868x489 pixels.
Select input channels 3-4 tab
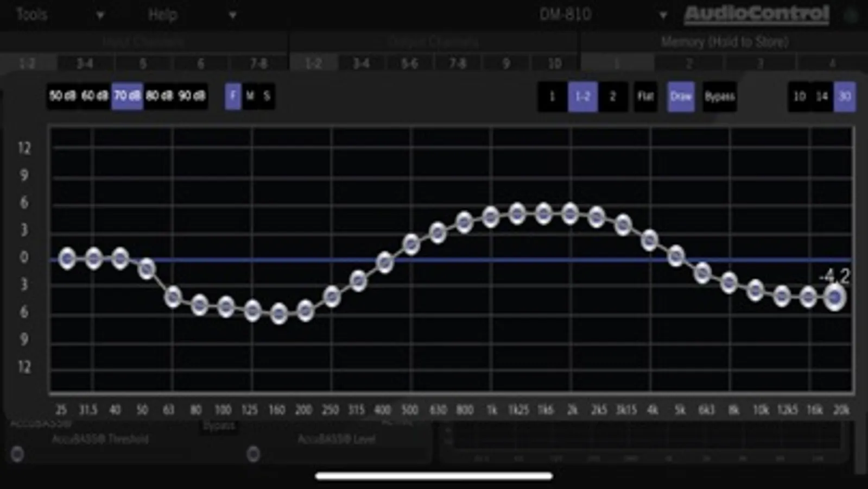[x=85, y=64]
